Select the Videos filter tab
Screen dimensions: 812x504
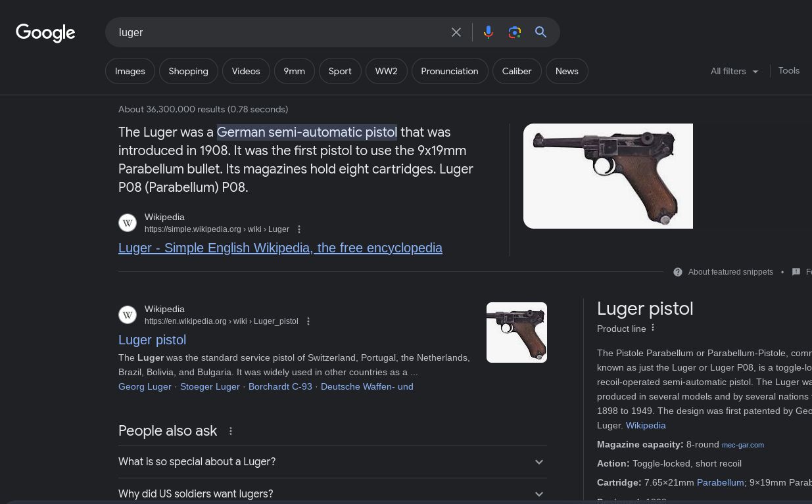(246, 71)
